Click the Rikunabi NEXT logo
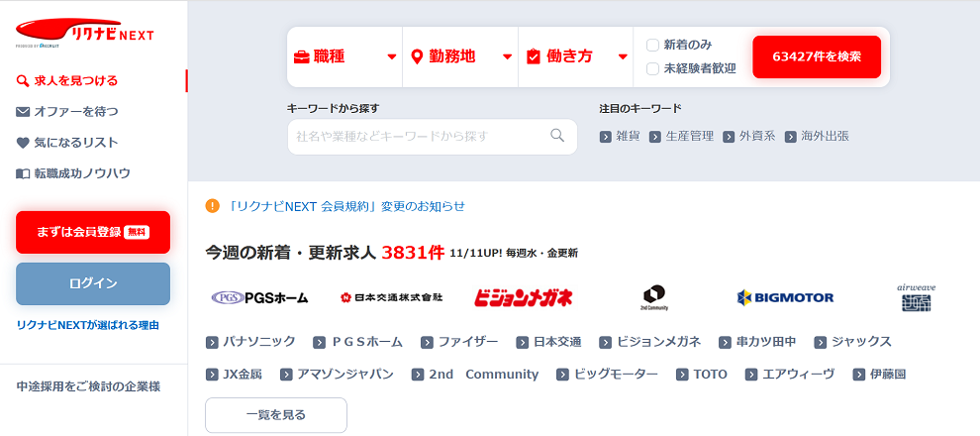Screen dimensions: 980x436 pos(85,33)
